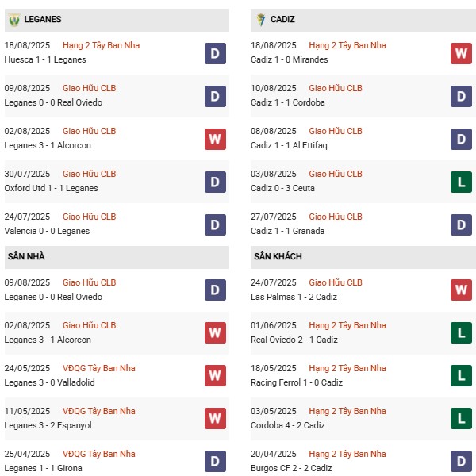Click the Leganes 1-1 Girona match row
This screenshot has height=476, width=476.
pos(117,461)
